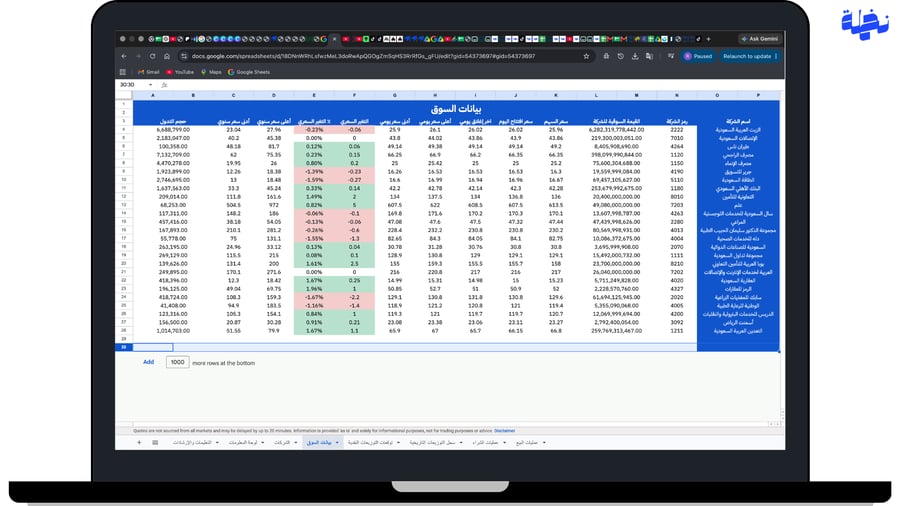900x506 pixels.
Task: Open dropdown arrow of بيانات السوق sheet tab
Action: point(337,442)
